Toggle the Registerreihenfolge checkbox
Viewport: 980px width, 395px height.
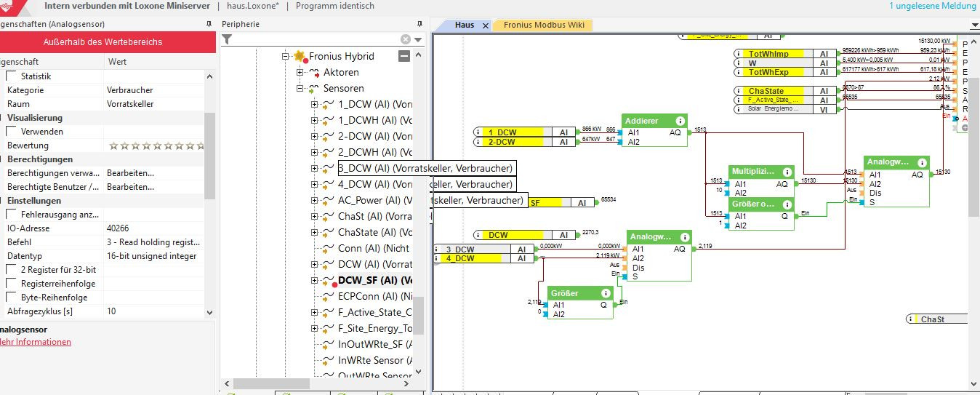click(12, 284)
